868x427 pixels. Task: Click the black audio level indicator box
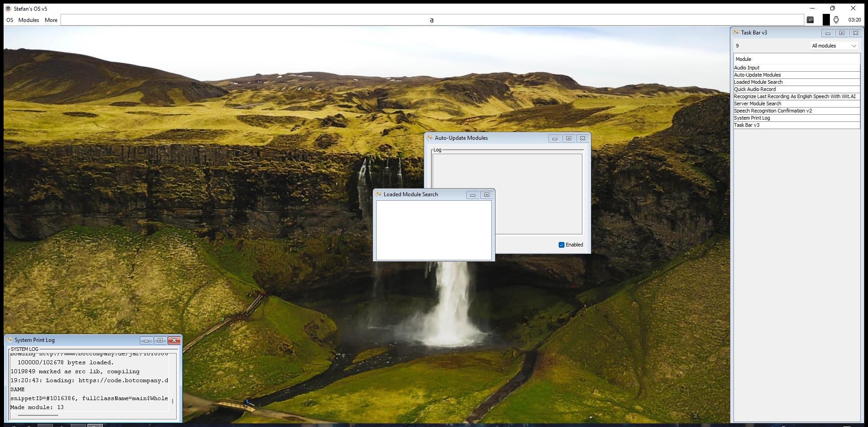click(826, 20)
